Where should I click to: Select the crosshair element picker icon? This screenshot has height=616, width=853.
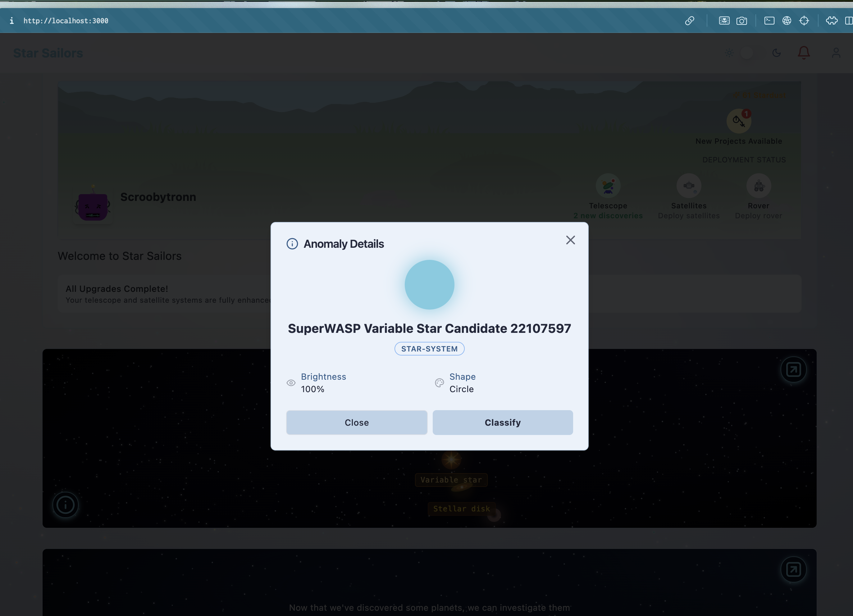[804, 21]
